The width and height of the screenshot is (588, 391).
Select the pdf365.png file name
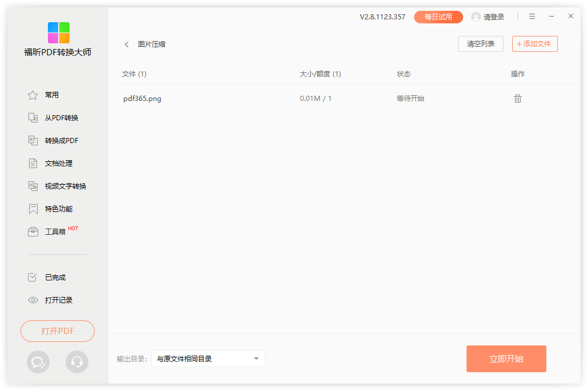[x=142, y=99]
